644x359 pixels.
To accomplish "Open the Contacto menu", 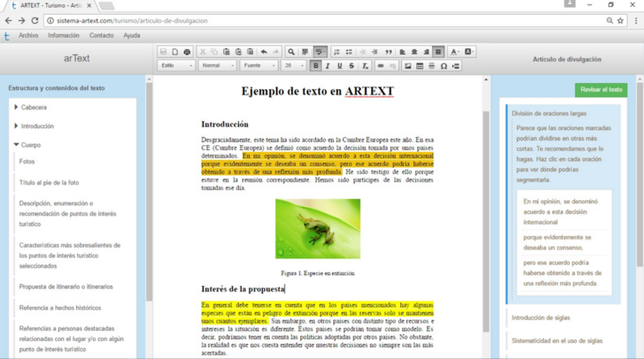I will coord(102,36).
